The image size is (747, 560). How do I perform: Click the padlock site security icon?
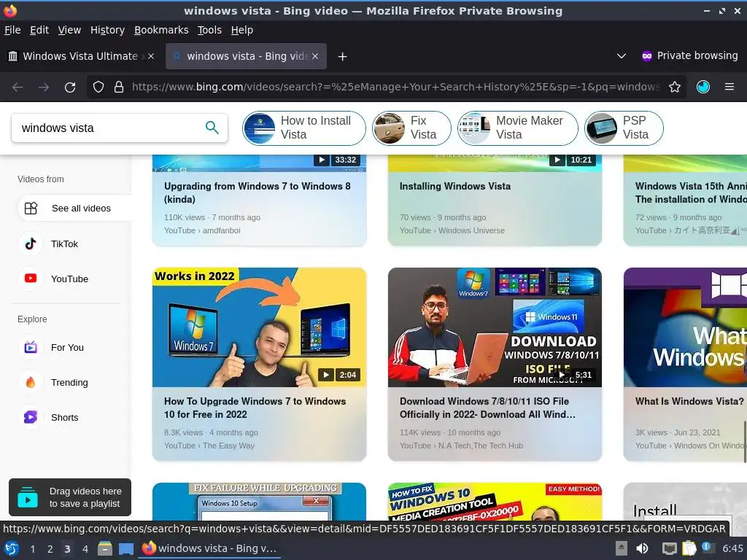pyautogui.click(x=119, y=87)
